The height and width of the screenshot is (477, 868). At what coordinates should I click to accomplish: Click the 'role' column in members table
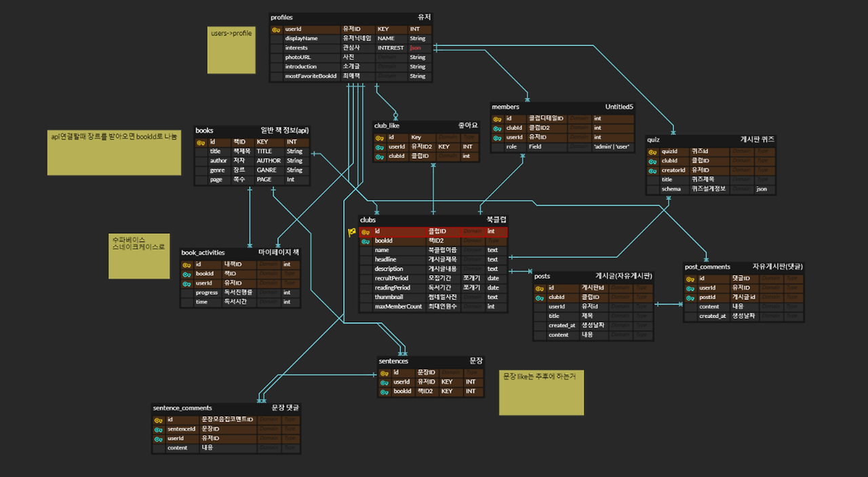[x=515, y=147]
